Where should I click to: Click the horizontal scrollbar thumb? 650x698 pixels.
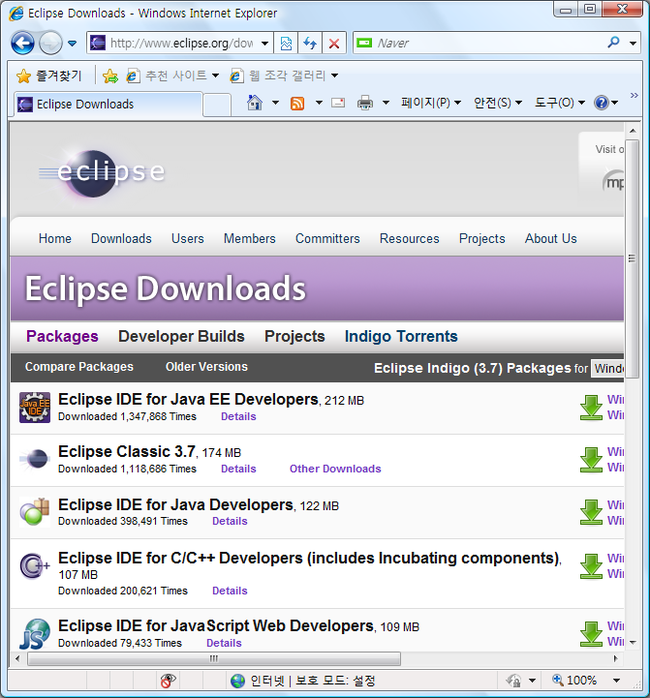(214, 658)
